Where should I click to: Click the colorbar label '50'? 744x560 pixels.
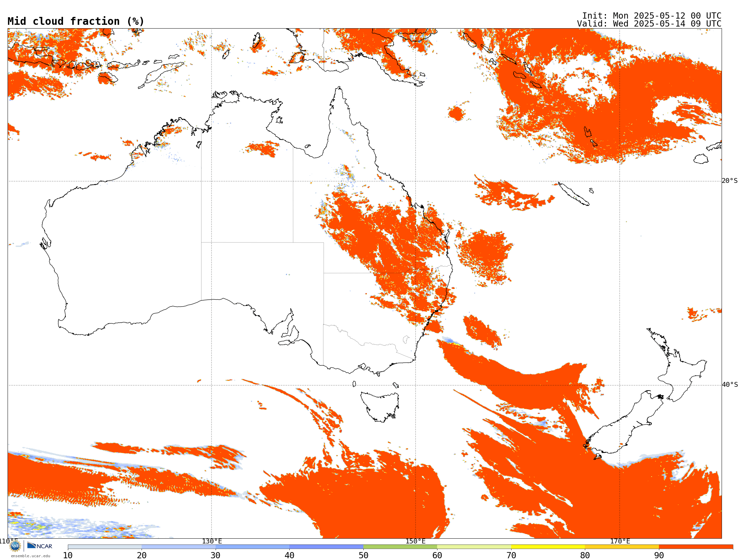click(363, 556)
